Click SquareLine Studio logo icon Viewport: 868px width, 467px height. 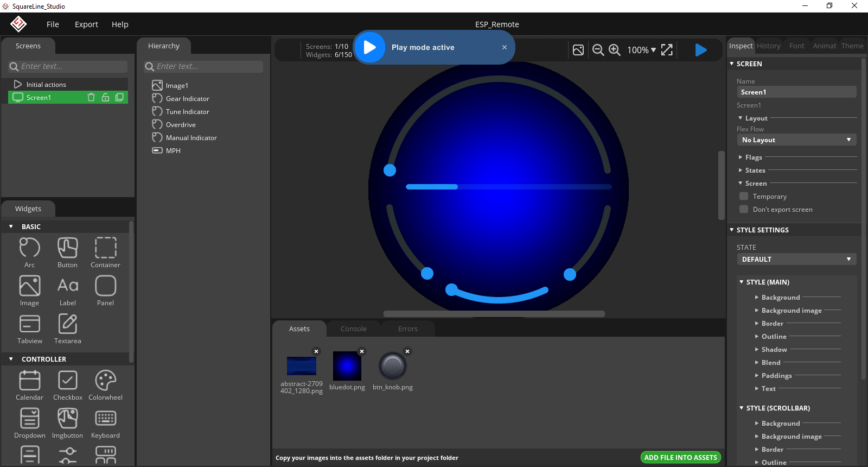pos(18,24)
